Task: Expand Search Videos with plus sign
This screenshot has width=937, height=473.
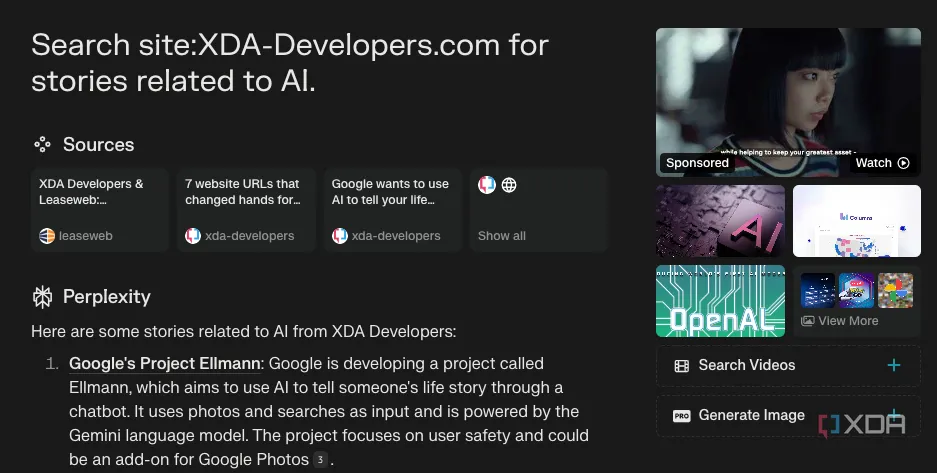Action: [893, 365]
